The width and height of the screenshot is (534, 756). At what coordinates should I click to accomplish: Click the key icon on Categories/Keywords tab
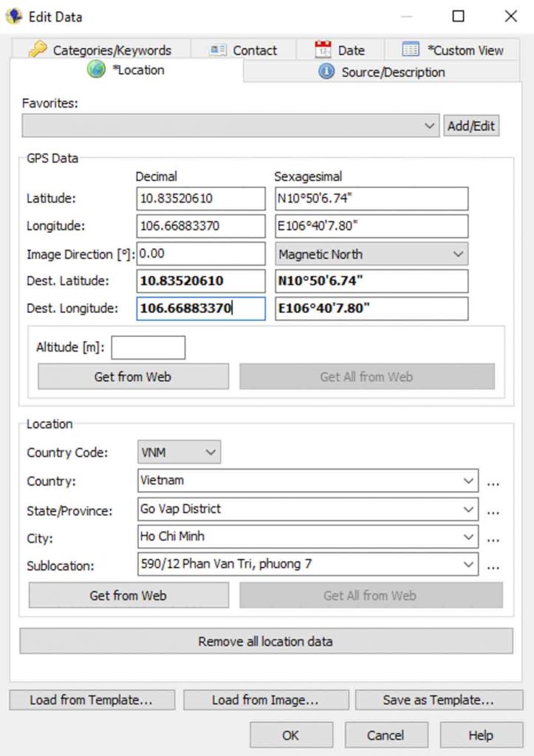(38, 49)
